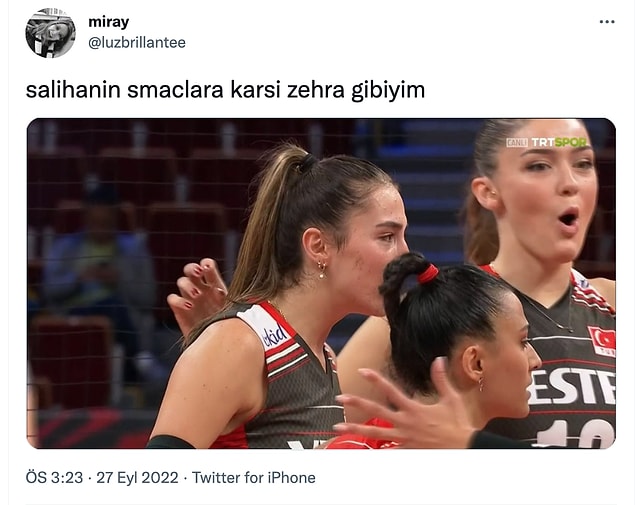Open the three-dot more options menu
The height and width of the screenshot is (505, 635).
pos(607,22)
